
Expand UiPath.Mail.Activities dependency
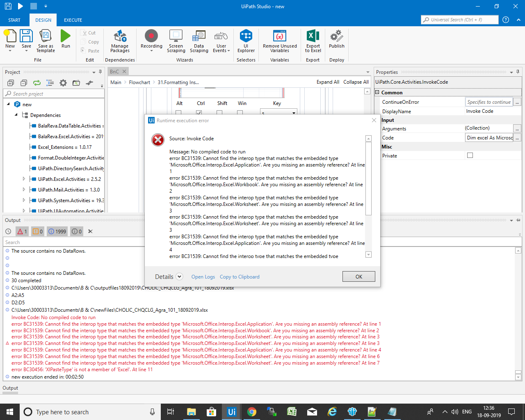(x=24, y=189)
